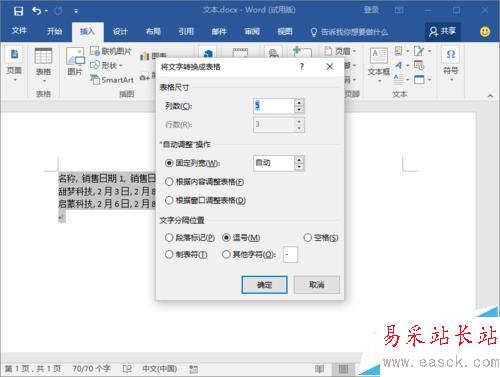Select 根据窗口调整表格 radio option
The image size is (500, 377).
(x=205, y=200)
